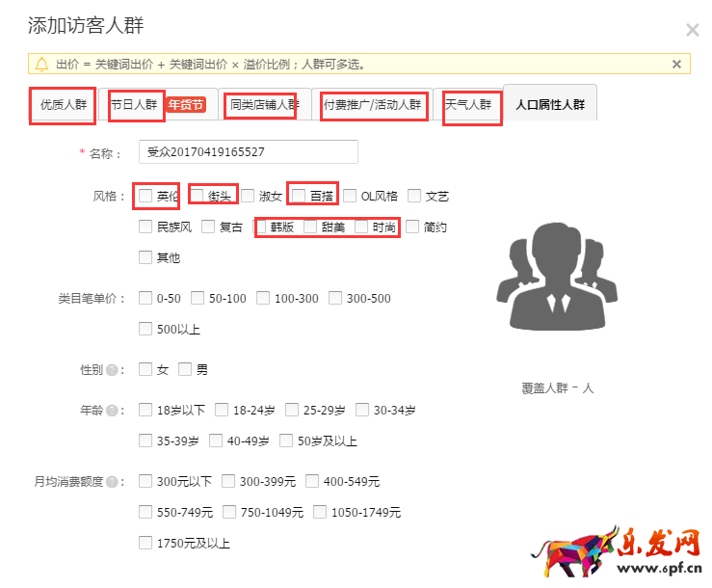
Task: Switch to the 同类店铺人群 tab
Action: coord(265,105)
